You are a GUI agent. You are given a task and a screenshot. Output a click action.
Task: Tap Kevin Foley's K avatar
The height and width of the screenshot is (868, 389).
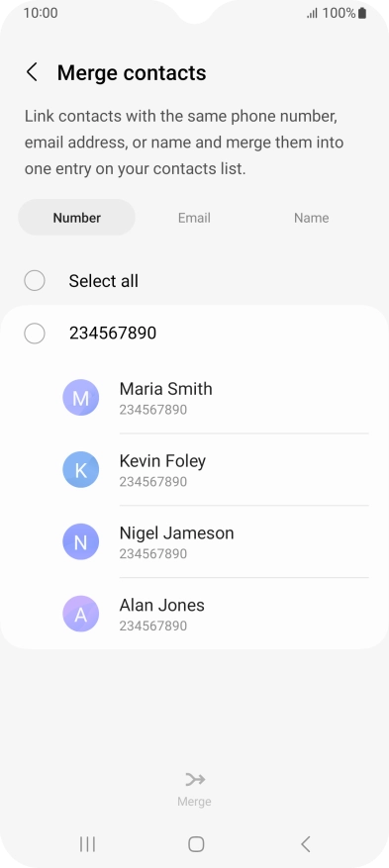[x=81, y=469]
